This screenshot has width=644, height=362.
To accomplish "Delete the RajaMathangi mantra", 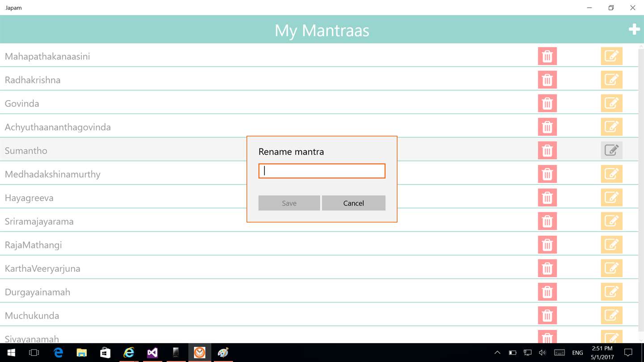I will click(547, 245).
